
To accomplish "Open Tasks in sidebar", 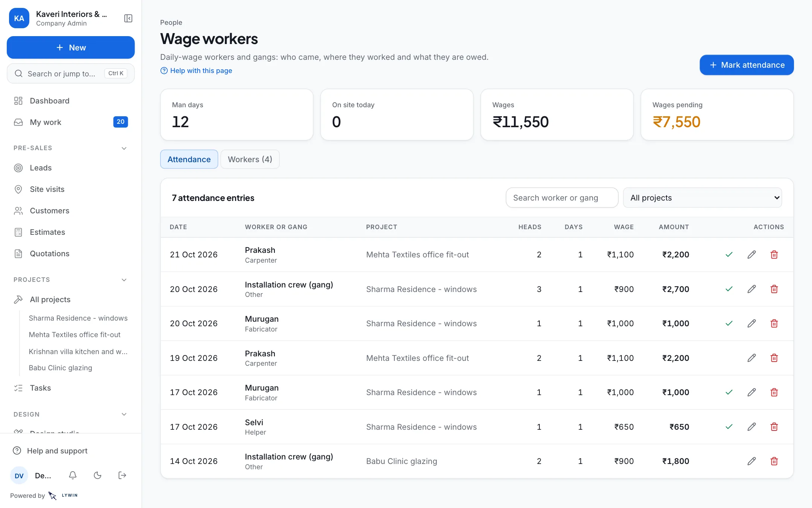I will (x=71, y=388).
